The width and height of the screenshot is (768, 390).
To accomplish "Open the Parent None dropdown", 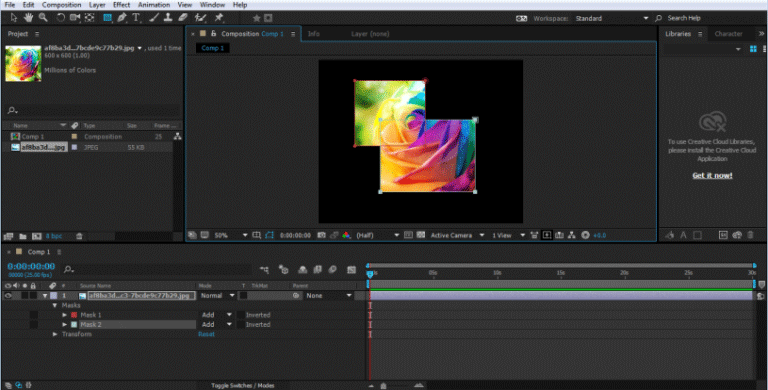I will pos(328,295).
